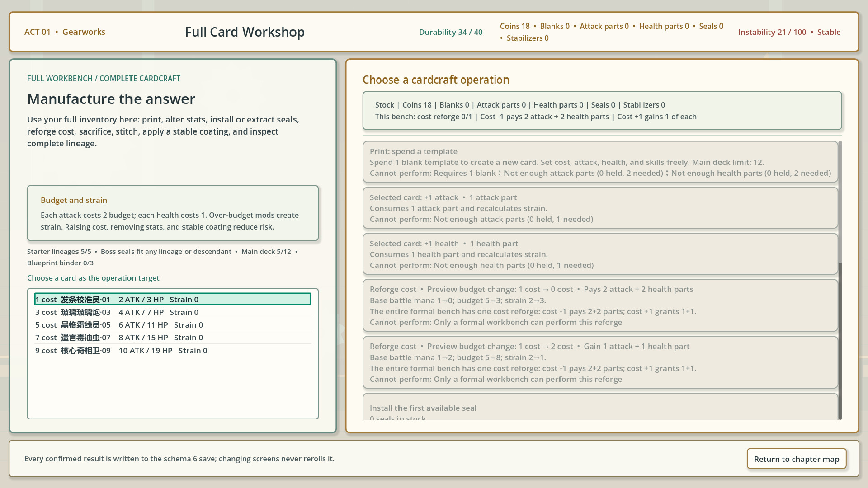Viewport: 868px width, 488px height.
Task: Click Main deck 5/12 text
Action: (266, 252)
